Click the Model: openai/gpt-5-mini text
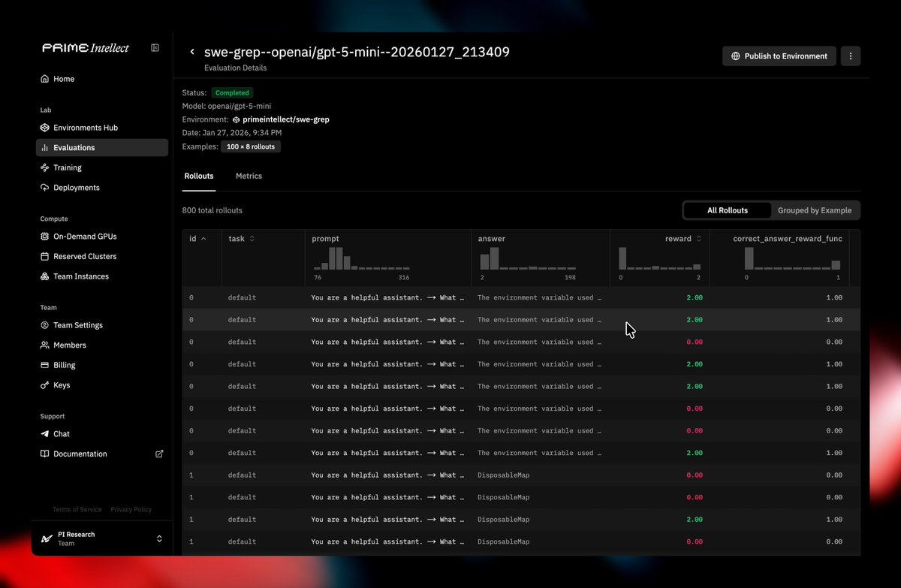Image resolution: width=901 pixels, height=588 pixels. pyautogui.click(x=227, y=107)
